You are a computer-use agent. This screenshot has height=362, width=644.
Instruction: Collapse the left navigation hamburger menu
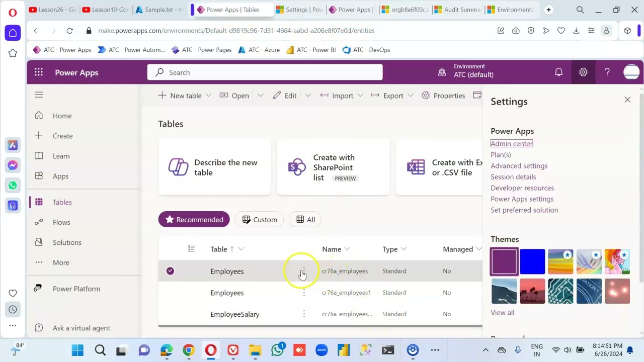(x=39, y=95)
